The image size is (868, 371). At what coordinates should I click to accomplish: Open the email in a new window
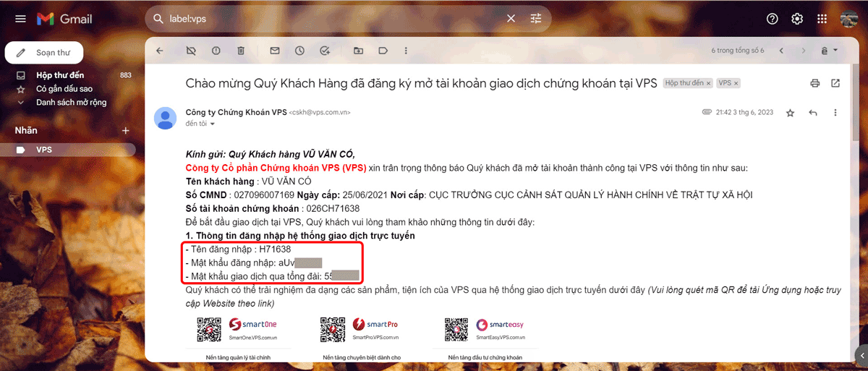pos(835,83)
